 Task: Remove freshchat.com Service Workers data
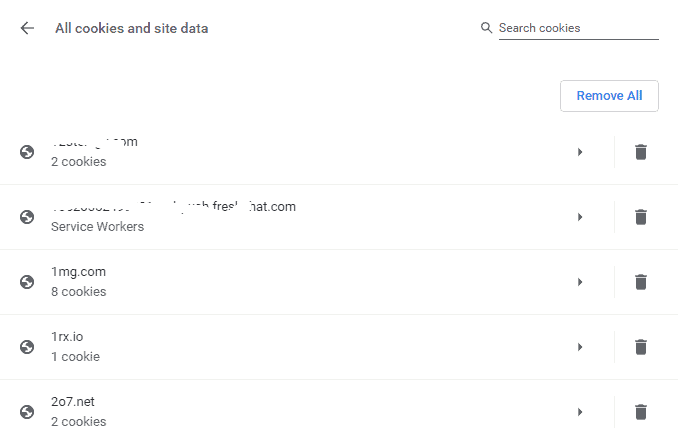(641, 217)
